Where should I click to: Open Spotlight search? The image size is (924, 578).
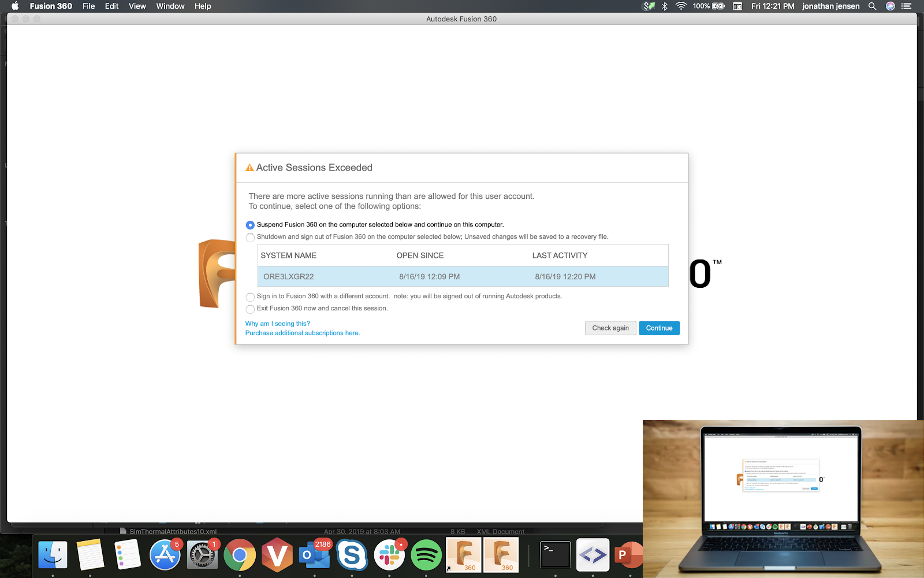pos(873,6)
